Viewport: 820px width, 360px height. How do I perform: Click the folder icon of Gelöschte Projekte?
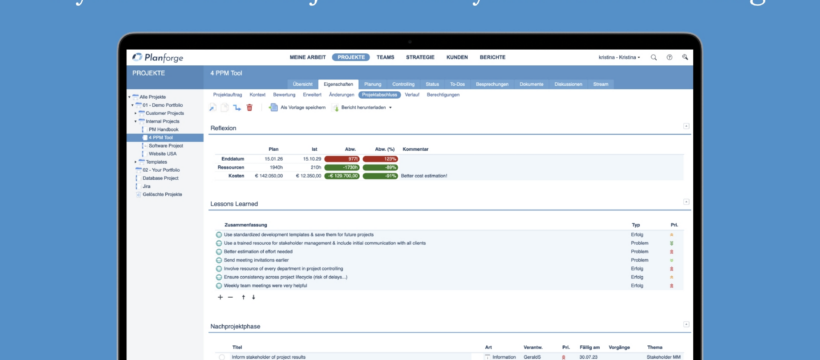tap(139, 194)
